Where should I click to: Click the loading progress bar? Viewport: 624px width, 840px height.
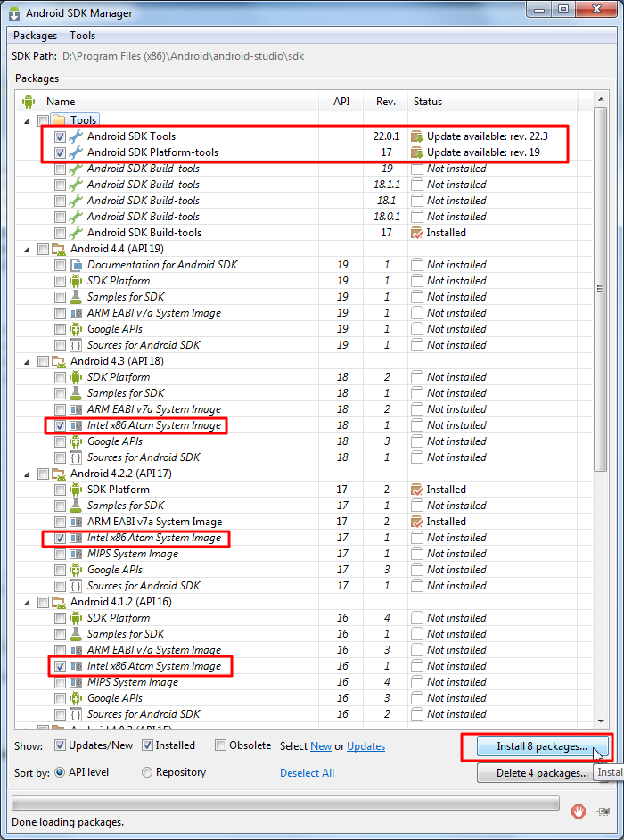point(285,803)
